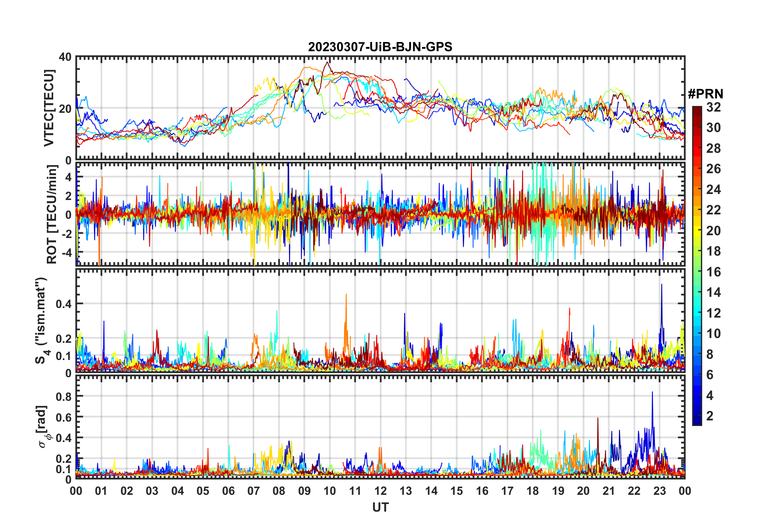The height and width of the screenshot is (532, 761).
Task: Pick colorbar tick label "8"
Action: pyautogui.click(x=710, y=354)
